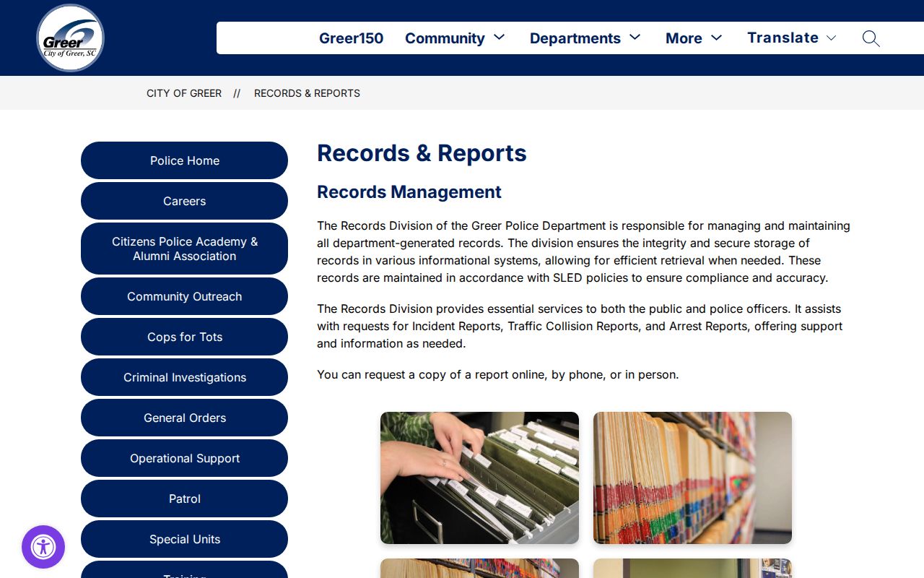
Task: Open General Orders sidebar button
Action: pyautogui.click(x=184, y=418)
